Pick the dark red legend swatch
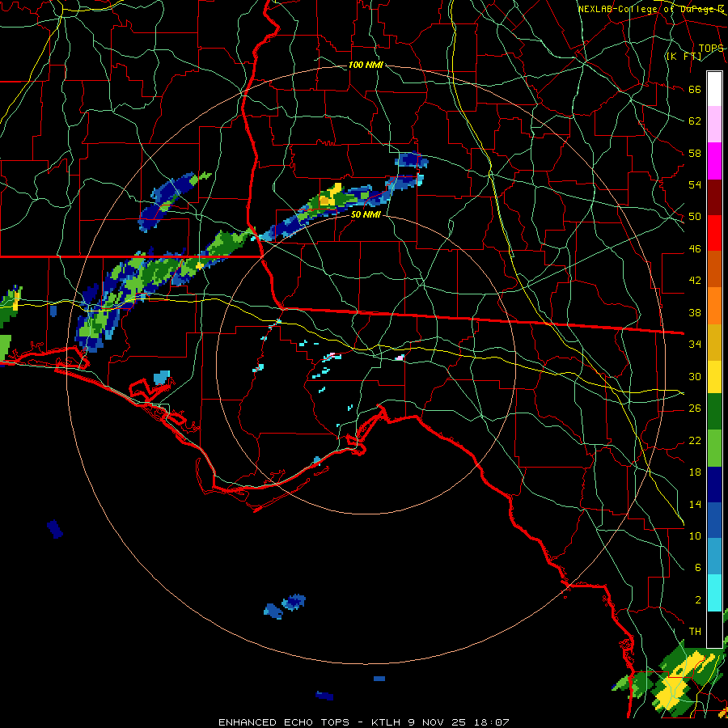Screen dimensions: 728x728 click(714, 197)
